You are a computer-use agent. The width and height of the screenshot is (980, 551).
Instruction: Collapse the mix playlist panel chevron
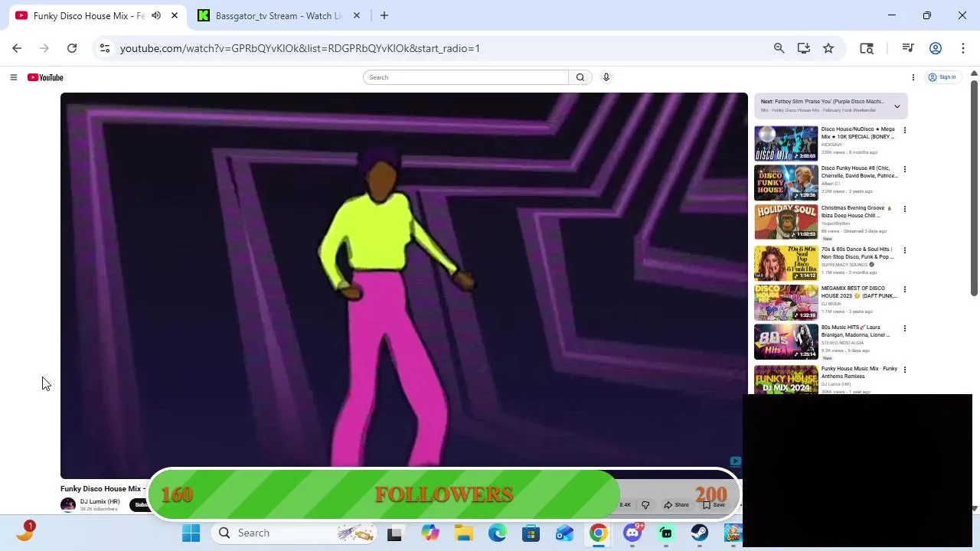tap(897, 106)
